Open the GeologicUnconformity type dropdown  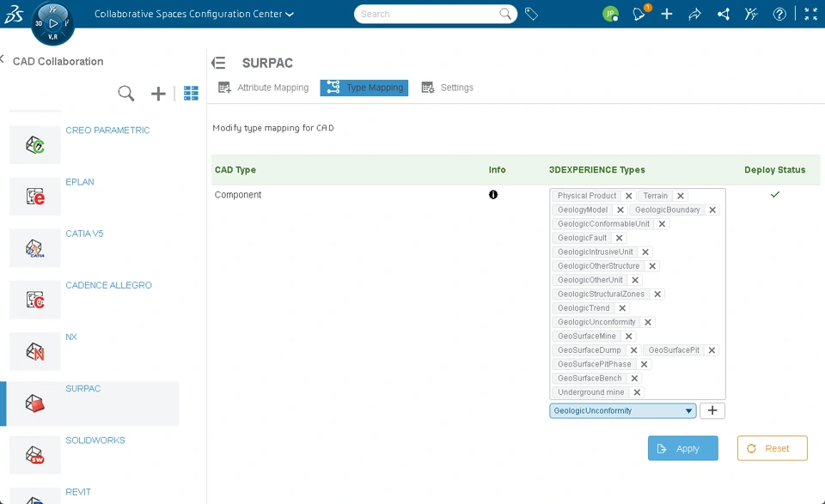[x=623, y=411]
